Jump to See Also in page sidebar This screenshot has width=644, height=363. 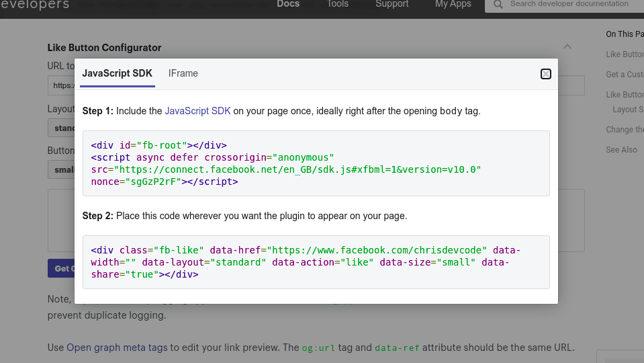(x=621, y=150)
